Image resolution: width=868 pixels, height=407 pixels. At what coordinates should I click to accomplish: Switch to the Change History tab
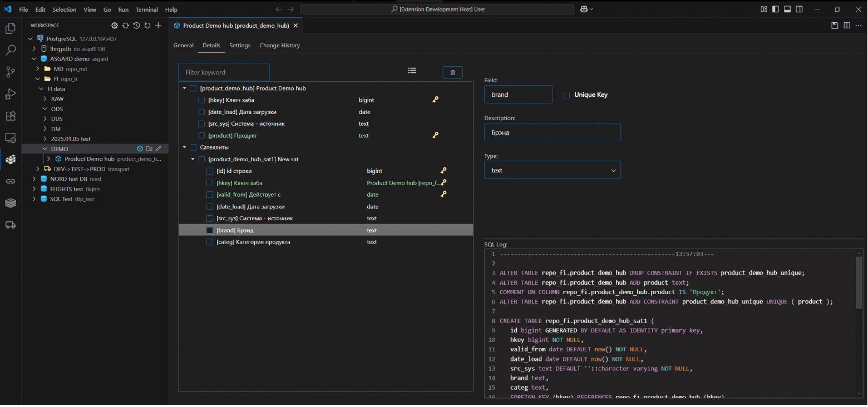279,46
